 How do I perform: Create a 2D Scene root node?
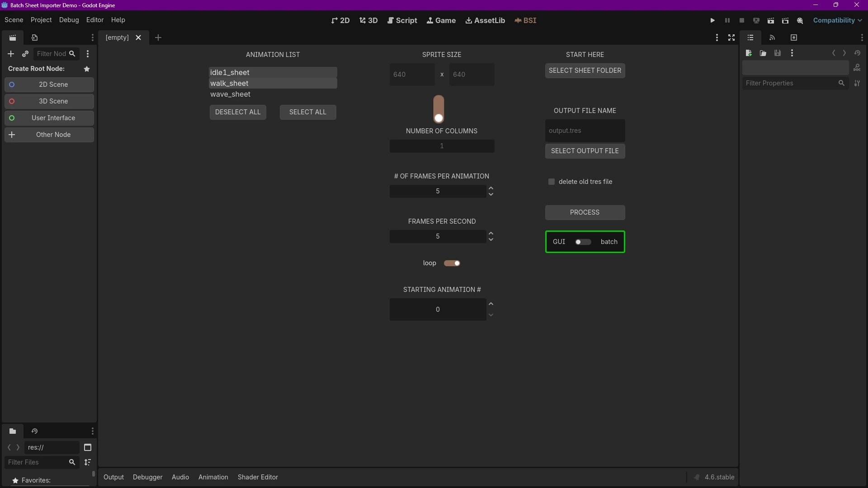(x=49, y=84)
